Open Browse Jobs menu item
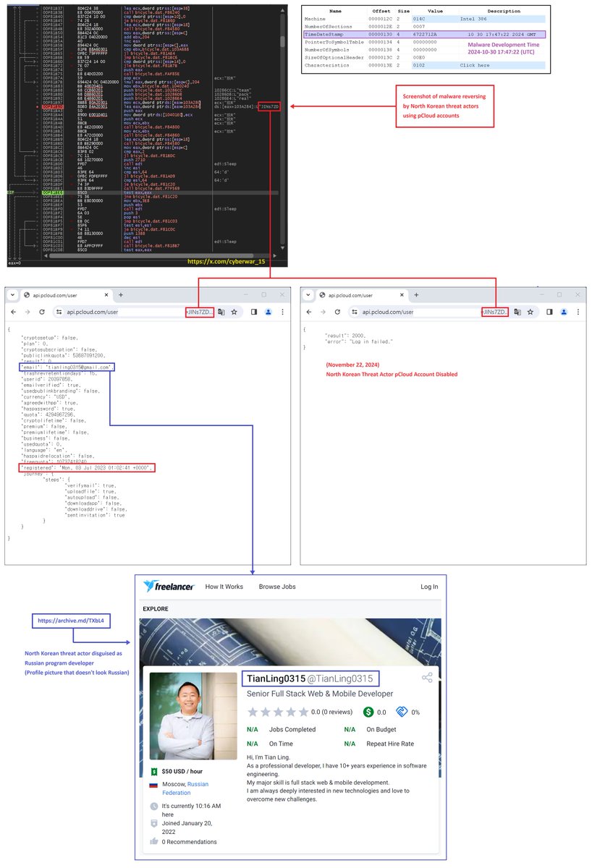This screenshot has height=868, width=592. (277, 587)
